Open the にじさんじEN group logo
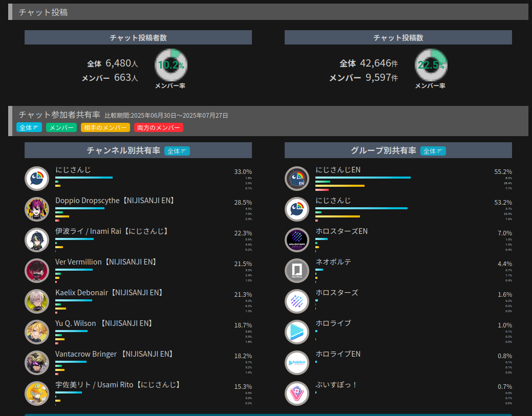Viewport: 532px width, 416px height. [297, 179]
